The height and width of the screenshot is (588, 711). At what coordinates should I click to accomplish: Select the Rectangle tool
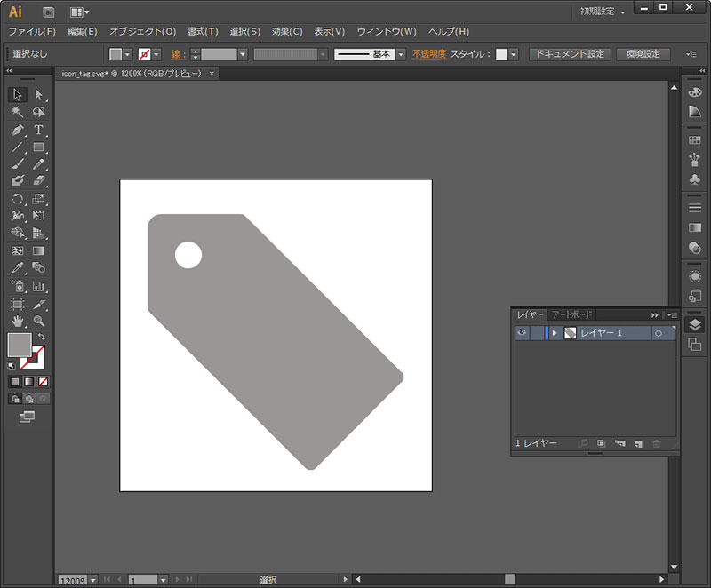[38, 147]
